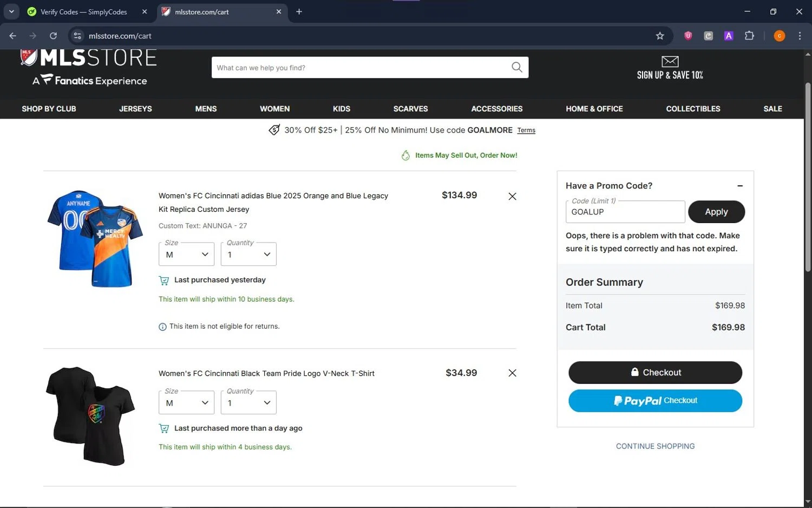Open the SALE menu

click(x=772, y=109)
